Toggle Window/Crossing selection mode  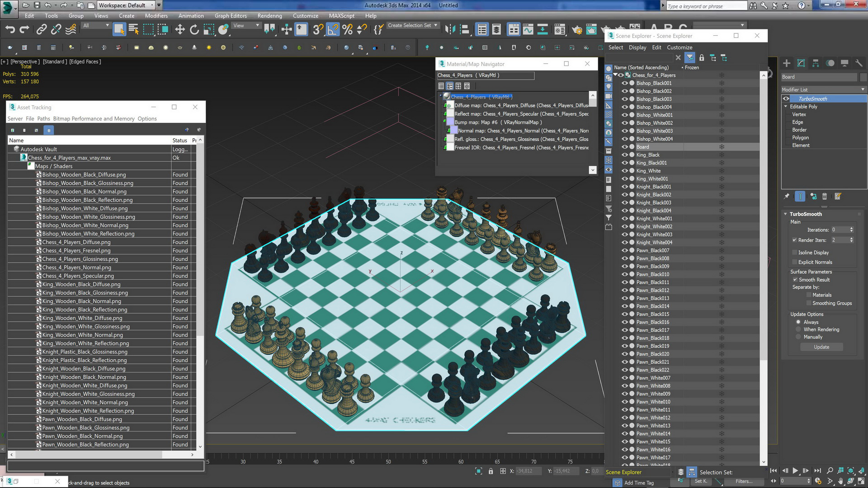163,30
